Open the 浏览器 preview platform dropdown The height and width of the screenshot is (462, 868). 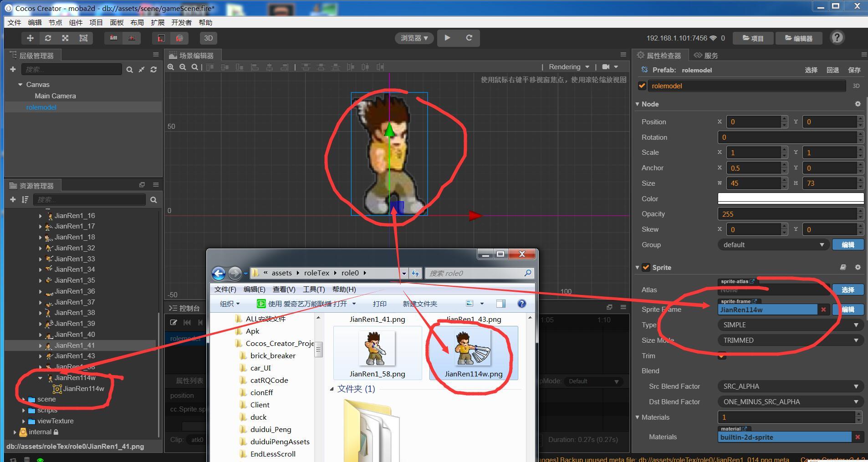(x=414, y=38)
